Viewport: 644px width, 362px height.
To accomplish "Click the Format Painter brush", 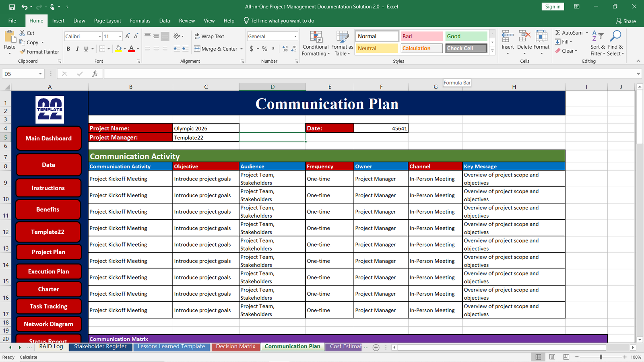I will 23,51.
